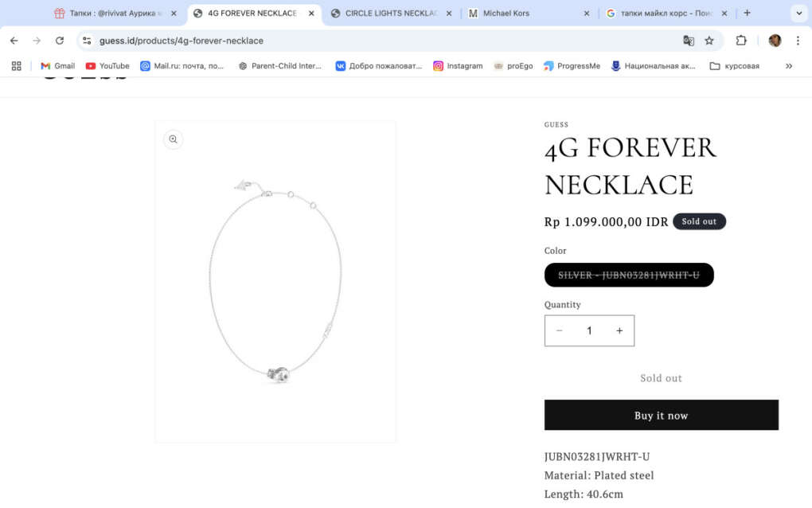Expand the tab search dropdown arrow
This screenshot has width=812, height=508.
point(798,13)
